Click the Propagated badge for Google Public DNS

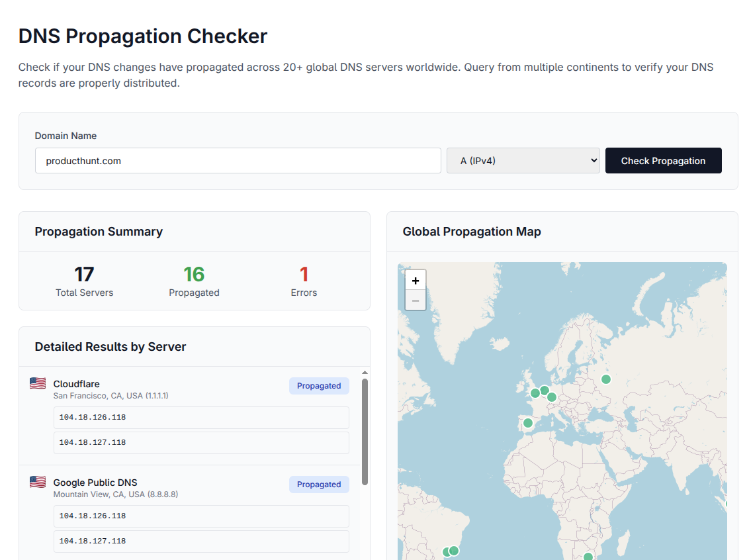coord(319,484)
